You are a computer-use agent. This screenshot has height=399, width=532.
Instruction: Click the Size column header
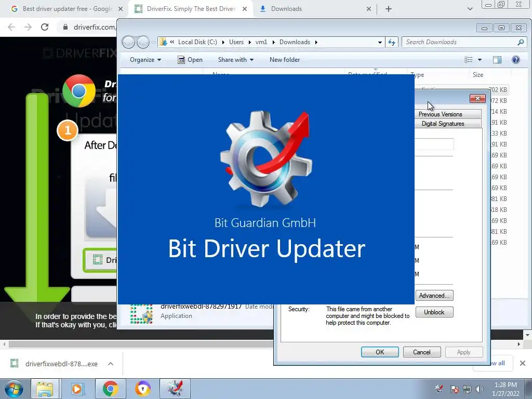478,75
